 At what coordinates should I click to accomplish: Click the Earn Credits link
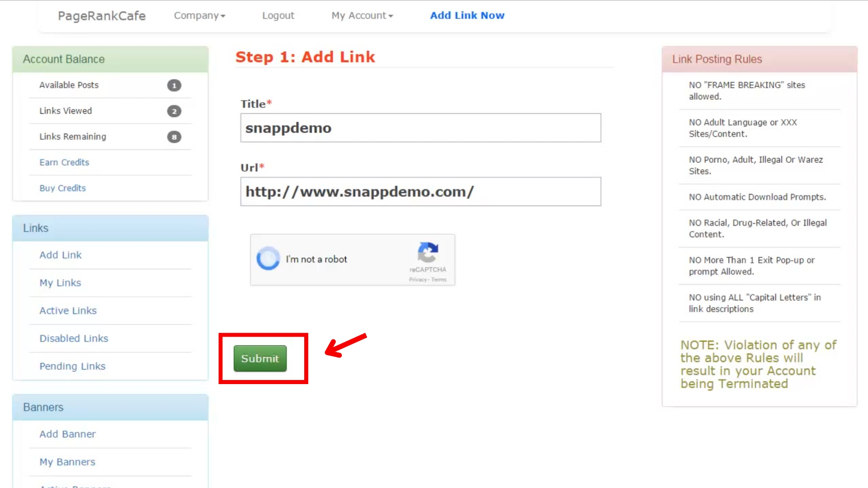pyautogui.click(x=64, y=162)
